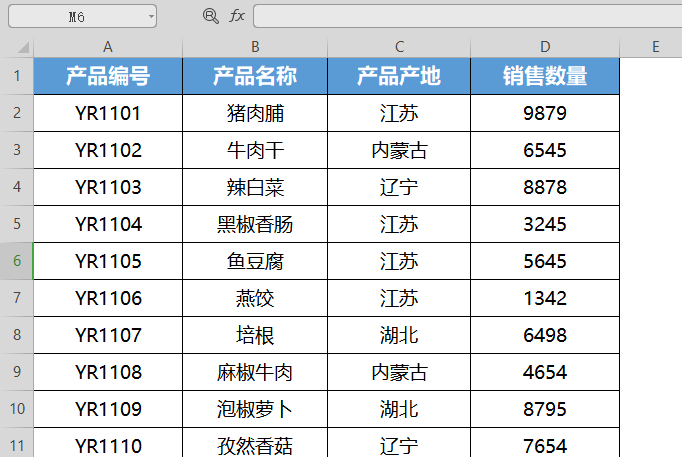This screenshot has height=457, width=682.
Task: Select product name 黑椒香肠
Action: tap(255, 224)
